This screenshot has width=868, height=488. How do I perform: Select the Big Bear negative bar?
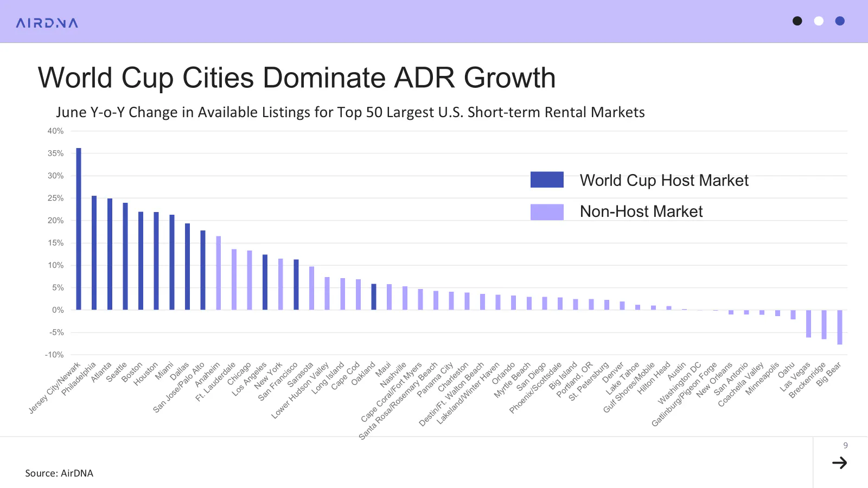tap(840, 327)
